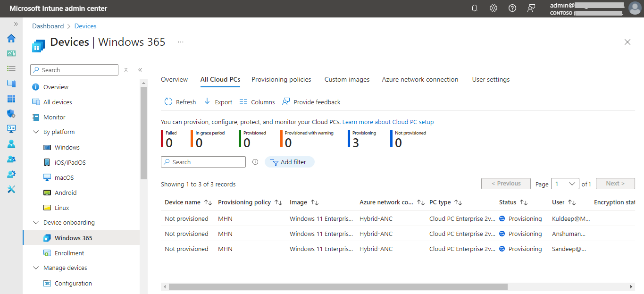Open Groups icon in navigation rail
Image resolution: width=644 pixels, height=294 pixels.
click(x=11, y=159)
